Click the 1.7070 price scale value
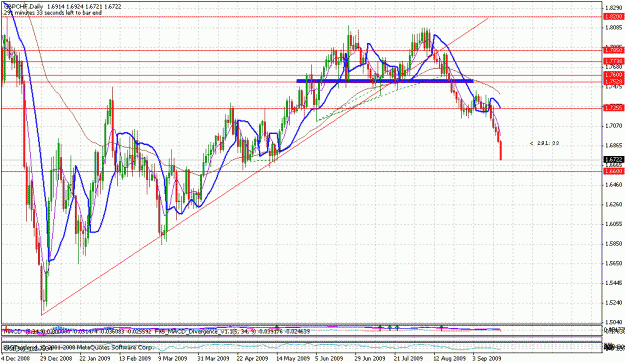 click(x=613, y=126)
